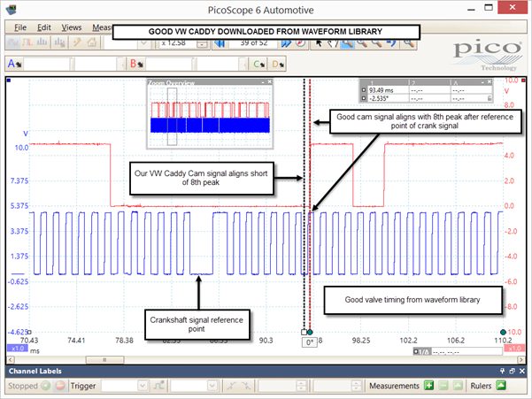Image resolution: width=532 pixels, height=399 pixels.
Task: Click the white time ruler handle
Action: [x=304, y=333]
